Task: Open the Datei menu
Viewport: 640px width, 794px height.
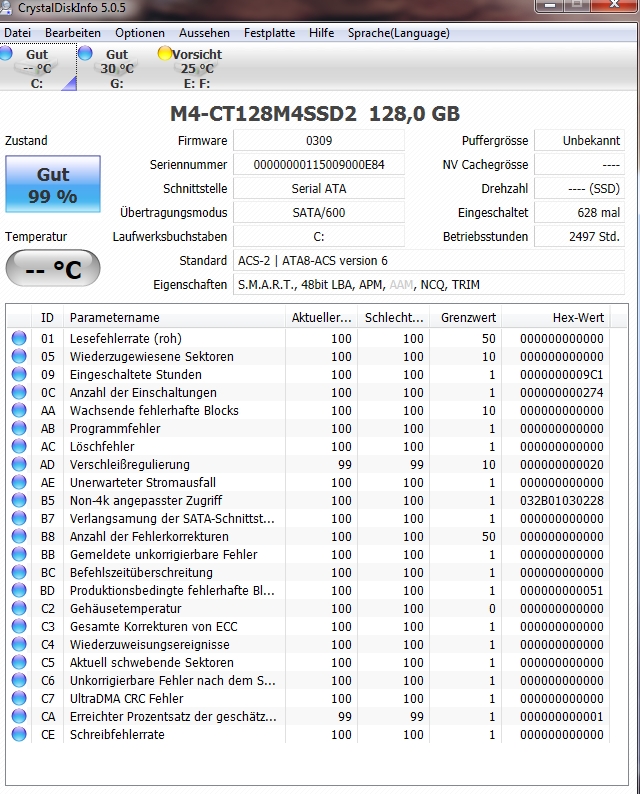Action: (x=17, y=33)
